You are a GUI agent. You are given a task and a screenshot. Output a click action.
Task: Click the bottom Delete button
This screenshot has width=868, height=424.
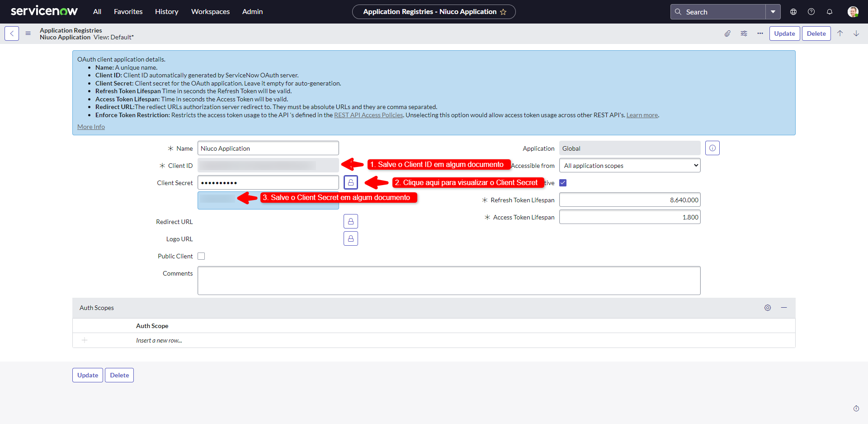pos(119,375)
